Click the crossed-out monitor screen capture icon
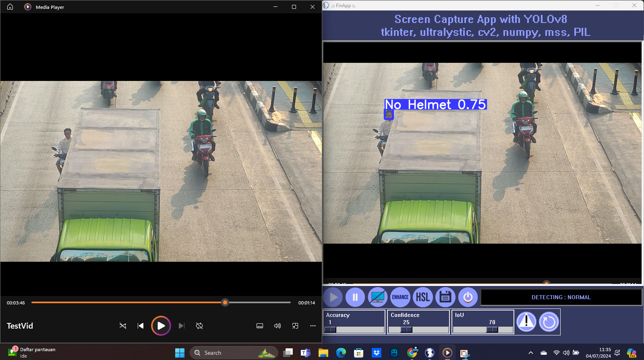This screenshot has height=360, width=644. (378, 297)
